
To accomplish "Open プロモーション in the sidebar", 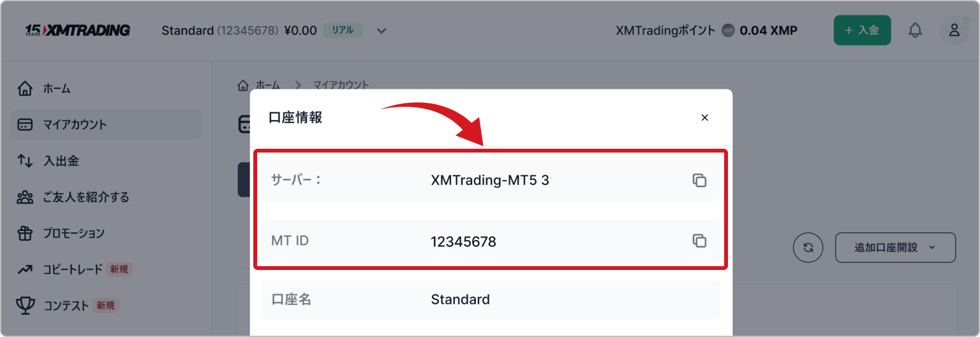I will click(x=73, y=234).
